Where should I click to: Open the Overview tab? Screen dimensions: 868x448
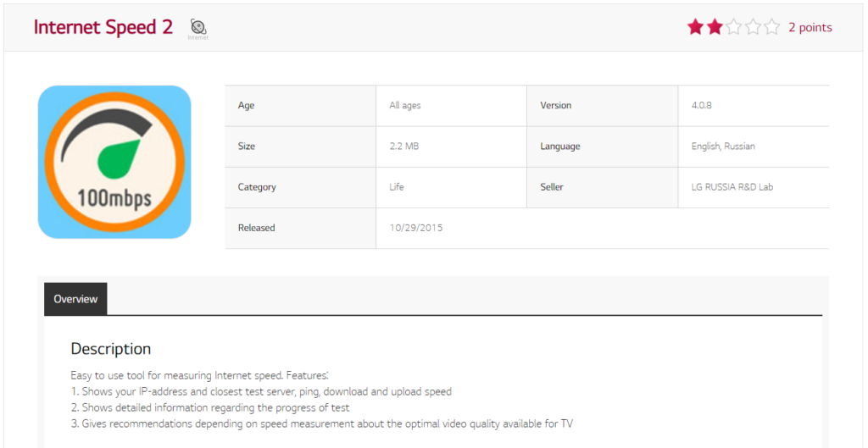pyautogui.click(x=75, y=299)
